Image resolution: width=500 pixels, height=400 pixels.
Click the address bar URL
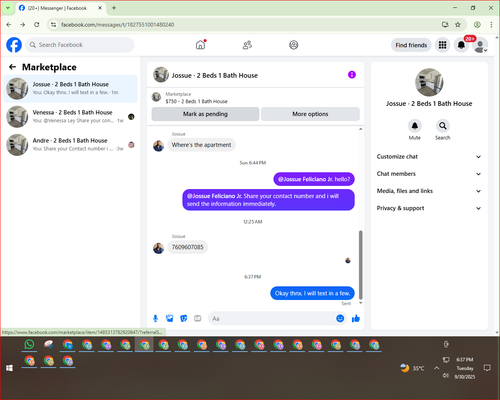117,25
